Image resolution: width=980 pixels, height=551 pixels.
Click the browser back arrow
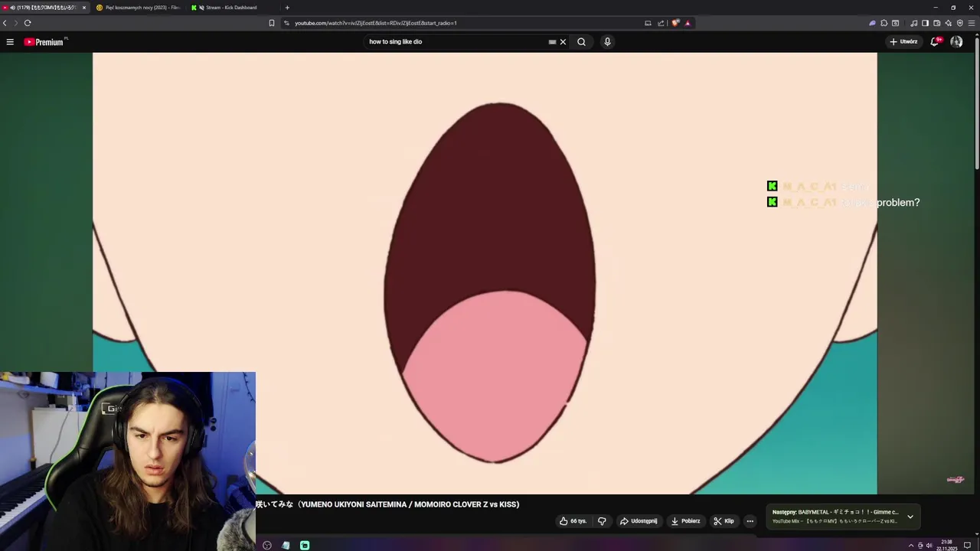[x=5, y=23]
